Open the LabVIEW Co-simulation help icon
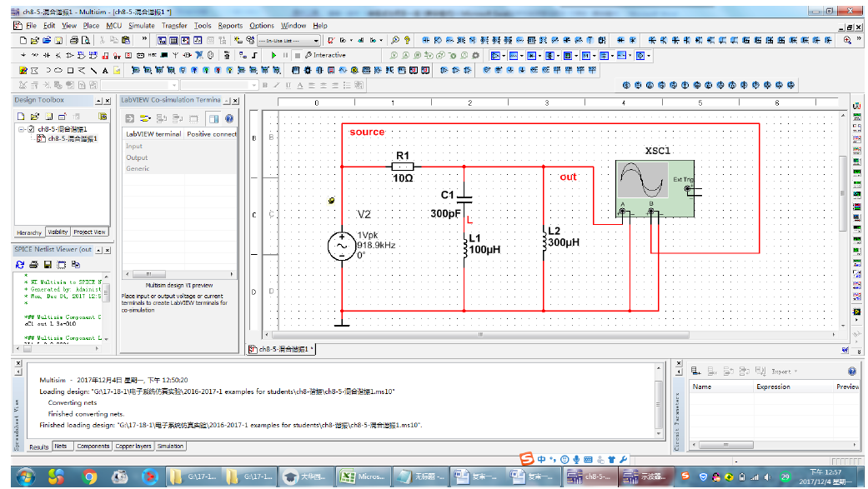The height and width of the screenshot is (489, 868). [x=229, y=118]
